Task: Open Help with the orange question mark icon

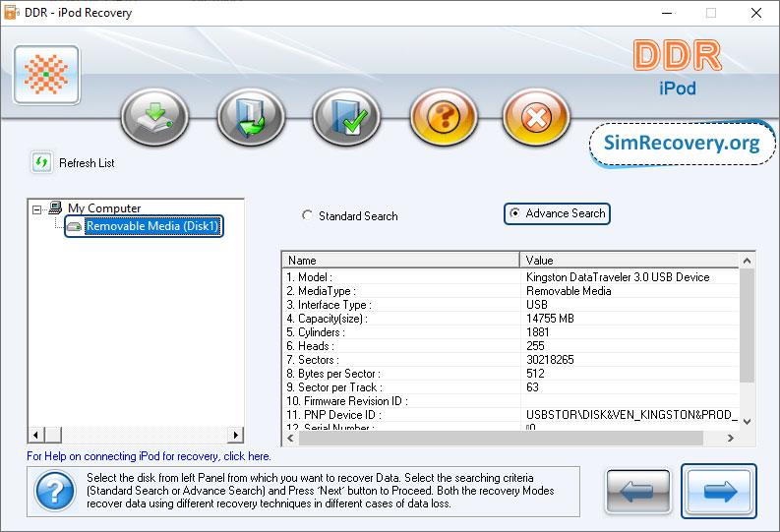Action: pyautogui.click(x=443, y=117)
